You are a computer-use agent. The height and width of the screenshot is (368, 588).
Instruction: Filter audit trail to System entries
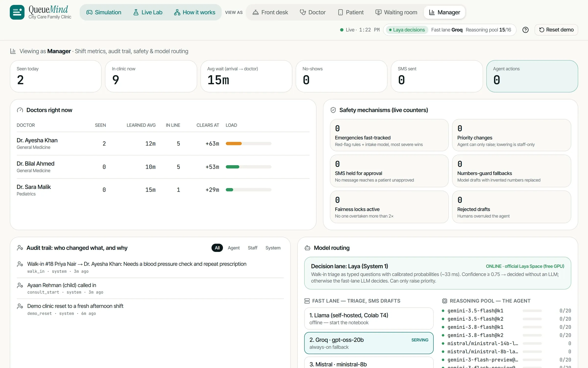point(273,248)
